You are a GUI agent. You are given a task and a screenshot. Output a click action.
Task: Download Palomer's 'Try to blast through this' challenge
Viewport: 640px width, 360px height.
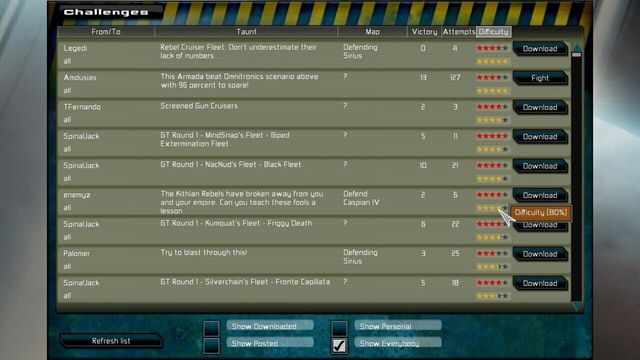point(540,254)
